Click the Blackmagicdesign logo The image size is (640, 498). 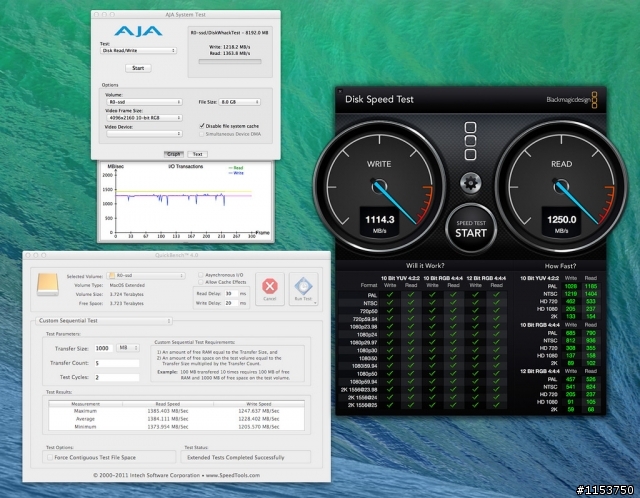(x=572, y=100)
